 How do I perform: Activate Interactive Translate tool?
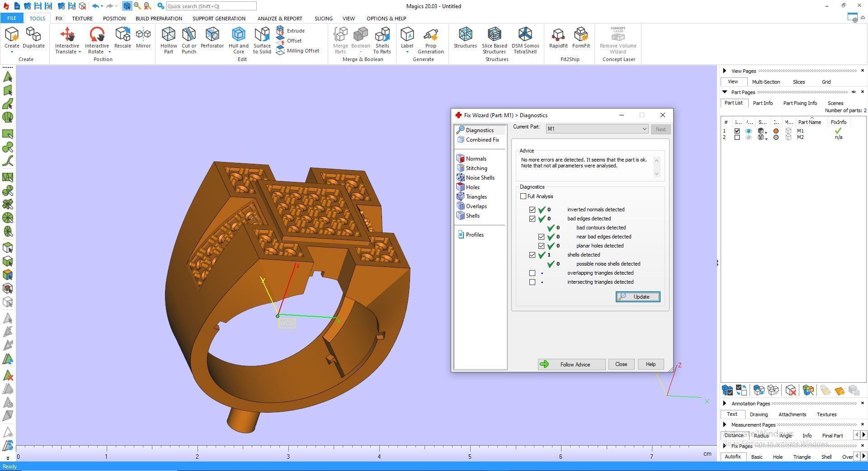[67, 37]
